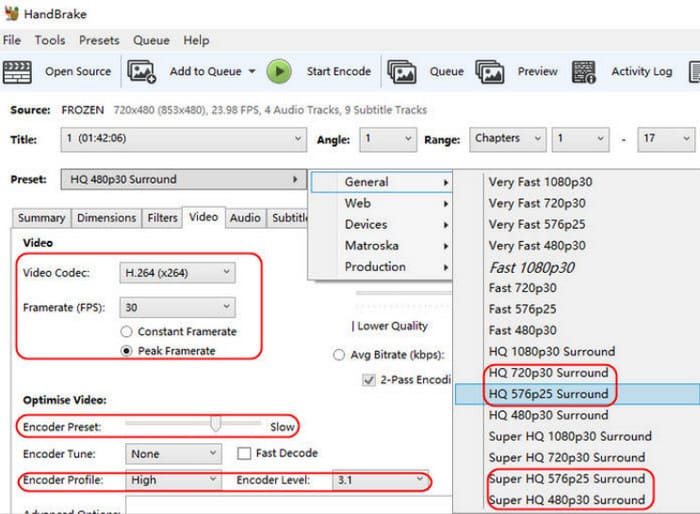The width and height of the screenshot is (700, 514).
Task: Switch to the Dimensions tab
Action: click(106, 218)
